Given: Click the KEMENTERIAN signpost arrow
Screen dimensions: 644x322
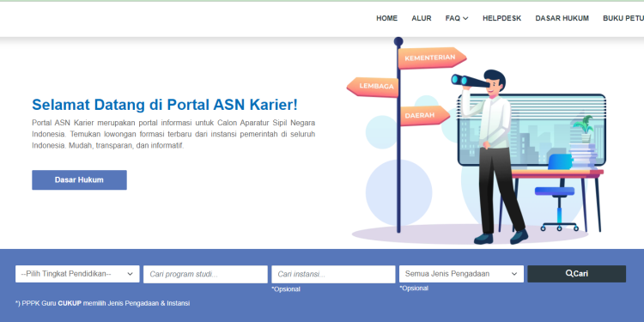Looking at the screenshot, I should (x=432, y=58).
